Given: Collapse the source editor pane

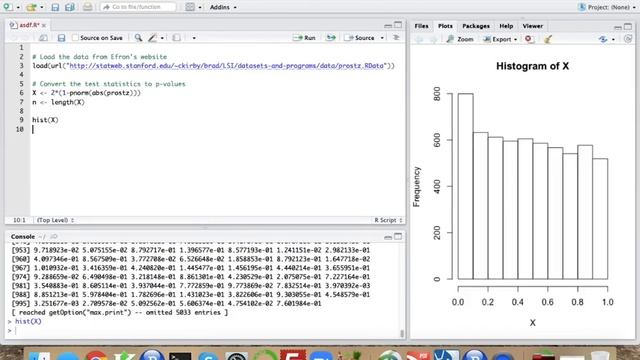Looking at the screenshot, I should [x=388, y=25].
